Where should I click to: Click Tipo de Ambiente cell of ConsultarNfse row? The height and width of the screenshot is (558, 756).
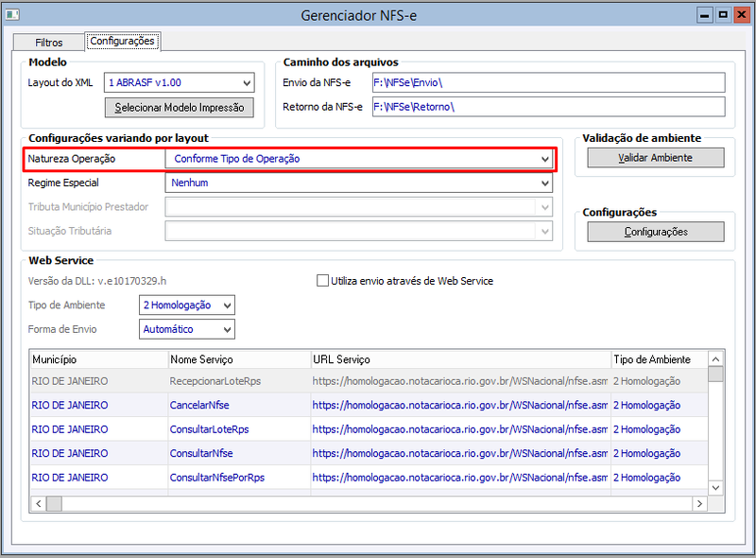[659, 453]
